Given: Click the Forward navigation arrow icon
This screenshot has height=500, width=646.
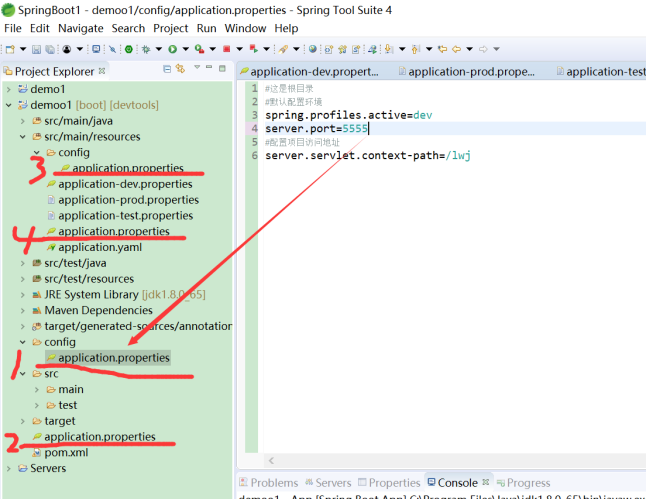Looking at the screenshot, I should coord(483,49).
